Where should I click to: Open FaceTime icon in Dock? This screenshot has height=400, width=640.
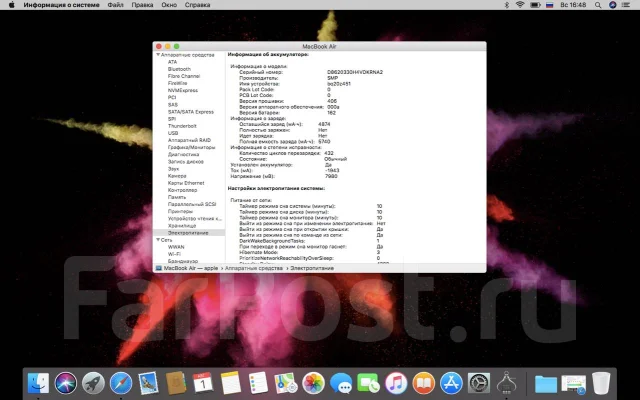[x=368, y=384]
